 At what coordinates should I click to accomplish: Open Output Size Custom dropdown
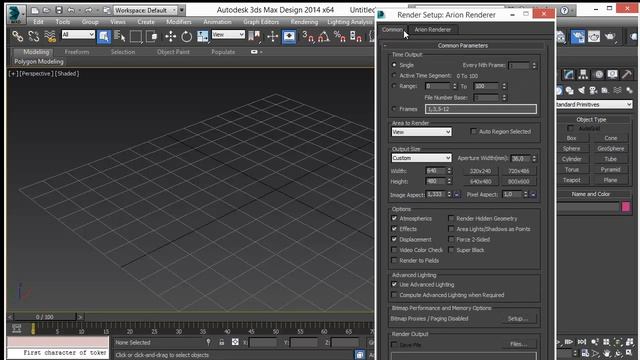421,158
